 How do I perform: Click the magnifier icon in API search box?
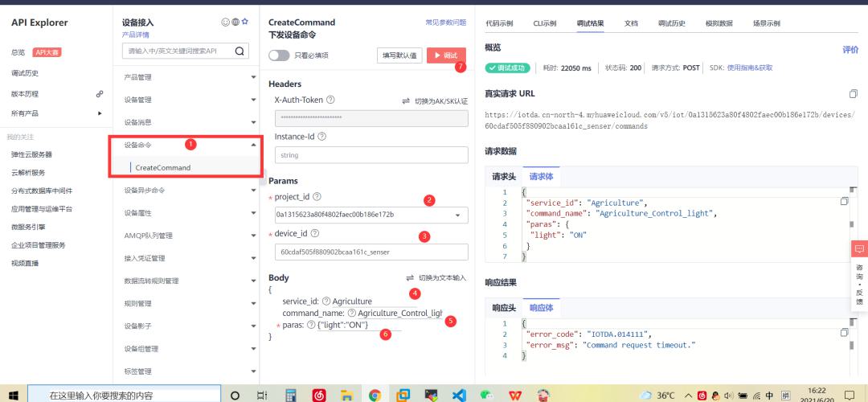tap(240, 51)
